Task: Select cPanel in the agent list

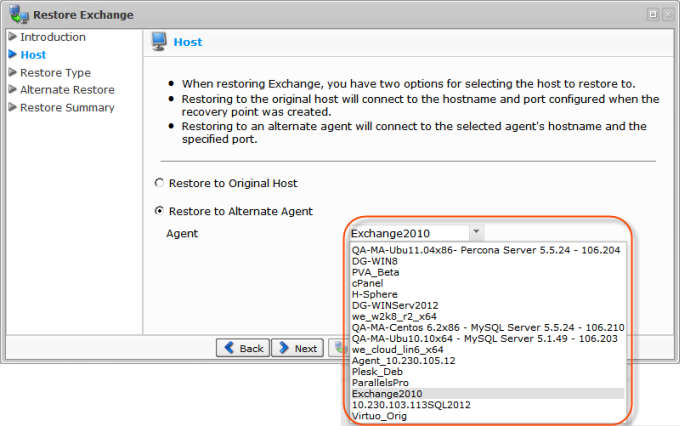Action: [x=487, y=283]
